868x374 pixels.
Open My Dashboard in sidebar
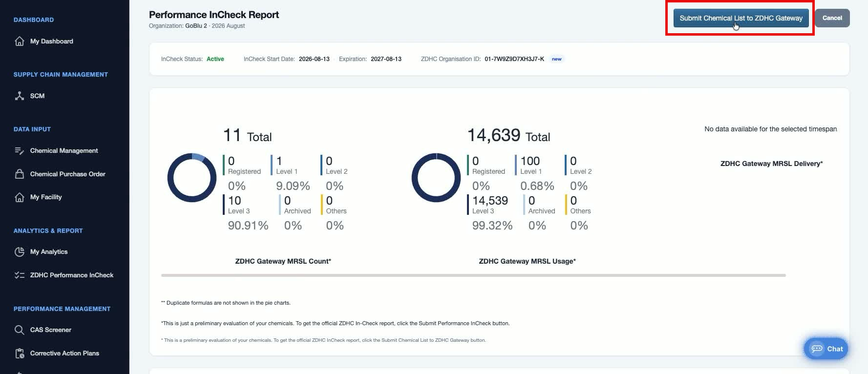point(52,42)
